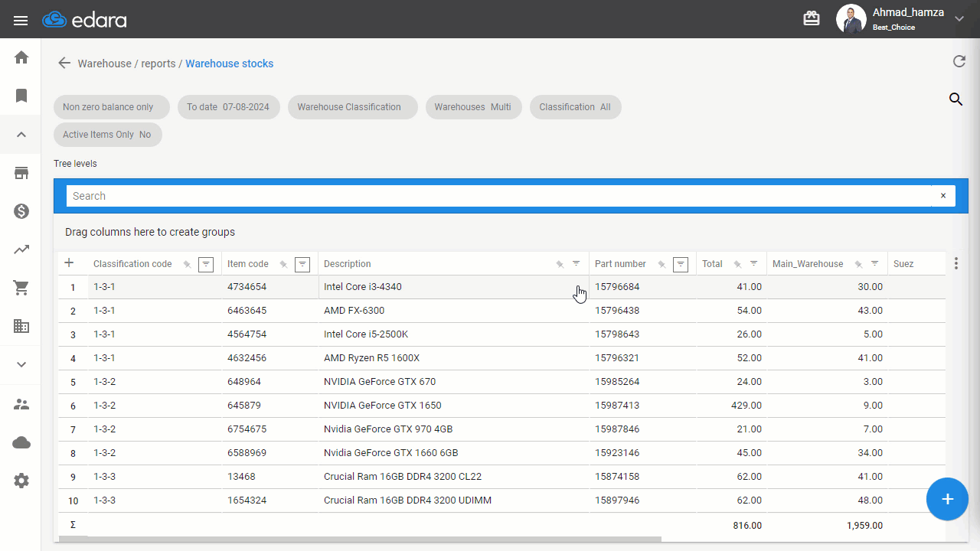Sort by Classification code column
Viewport: 980px width, 551px height.
tap(132, 264)
